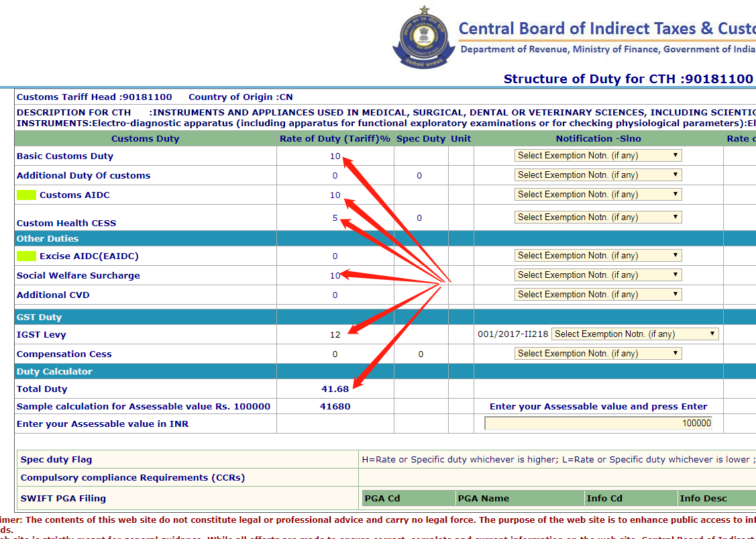Image resolution: width=756 pixels, height=539 pixels.
Task: Click the Country of Origin :CN text
Action: [241, 97]
